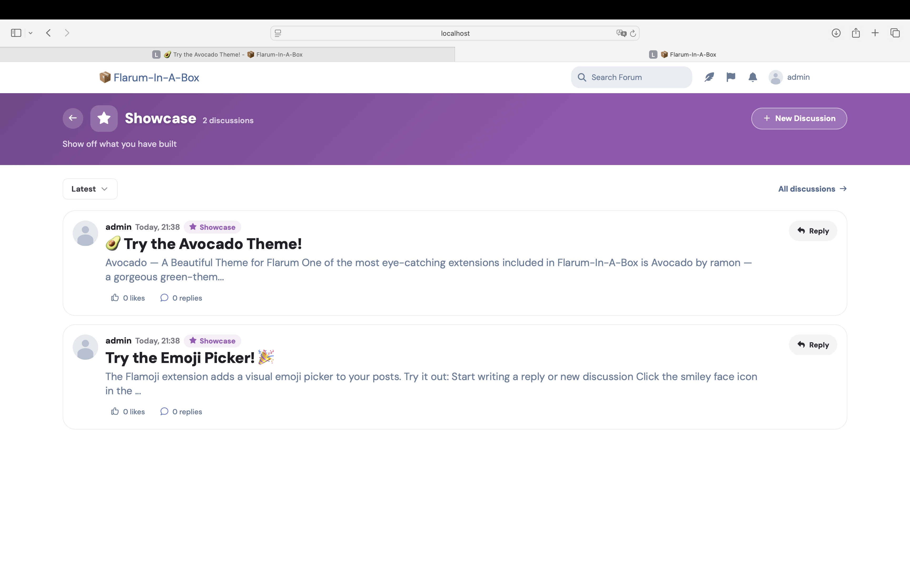This screenshot has height=588, width=910.
Task: Click the search magnifier icon
Action: (582, 77)
